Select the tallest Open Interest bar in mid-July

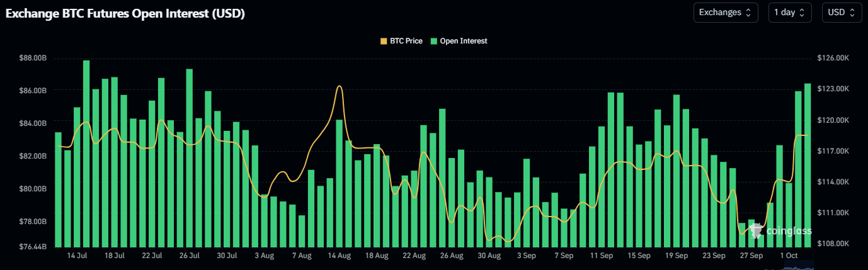coord(86,154)
